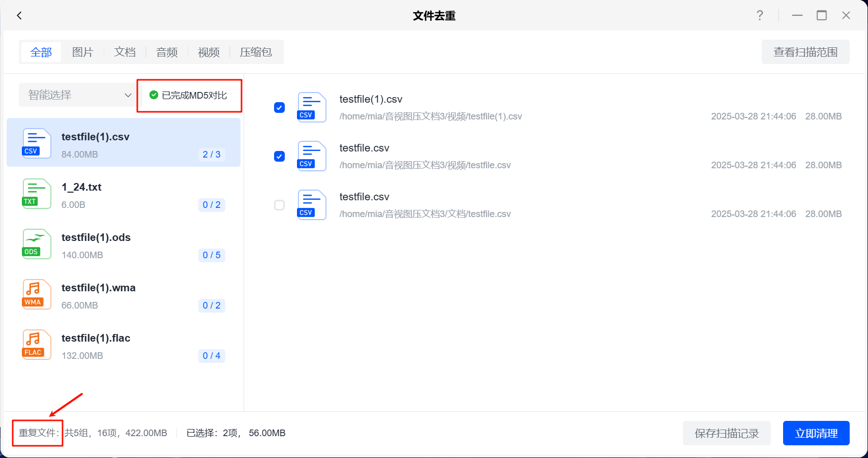Click the 保存扫描记录 button
Viewport: 868px width, 458px height.
pyautogui.click(x=726, y=433)
